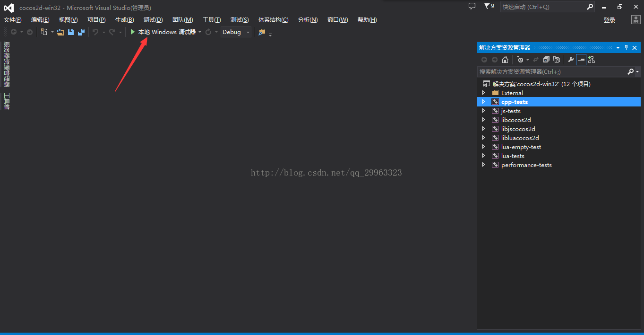Click the Save All icon
This screenshot has width=644, height=335.
coord(81,32)
